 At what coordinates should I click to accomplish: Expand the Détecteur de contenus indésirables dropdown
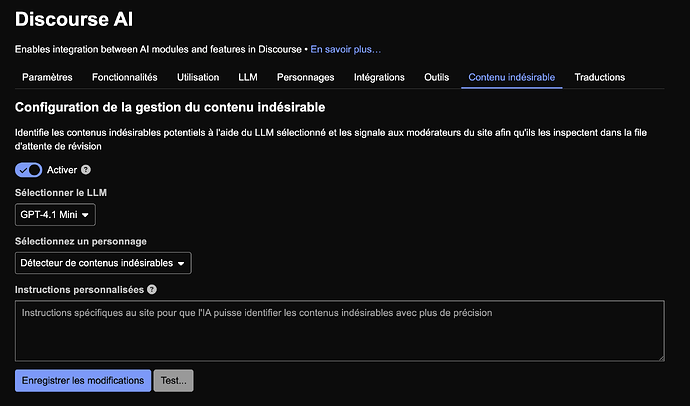pyautogui.click(x=103, y=263)
